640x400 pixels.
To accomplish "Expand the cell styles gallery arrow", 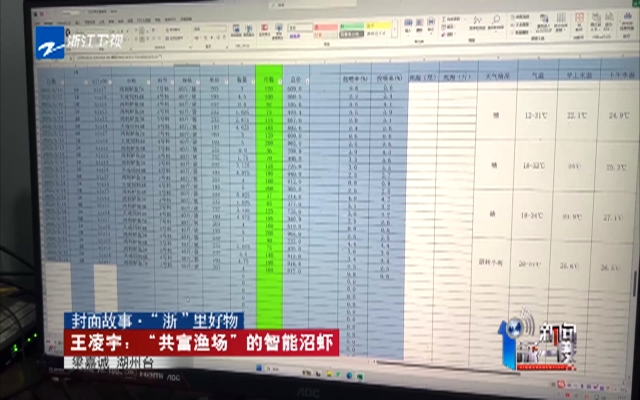I will (x=395, y=29).
